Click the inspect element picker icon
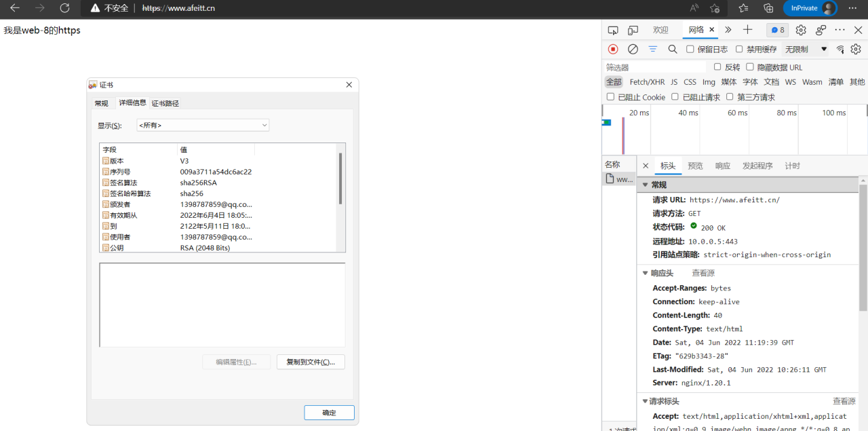The height and width of the screenshot is (431, 868). pyautogui.click(x=613, y=30)
